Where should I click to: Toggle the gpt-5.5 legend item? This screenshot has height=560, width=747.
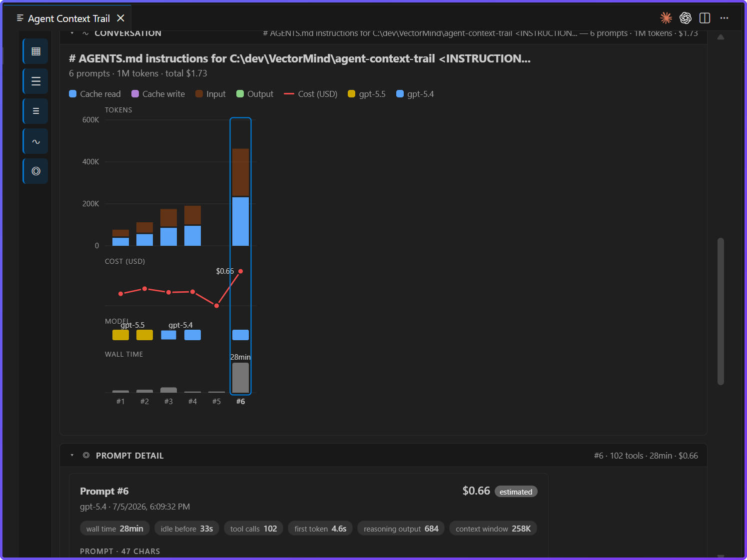tap(367, 94)
